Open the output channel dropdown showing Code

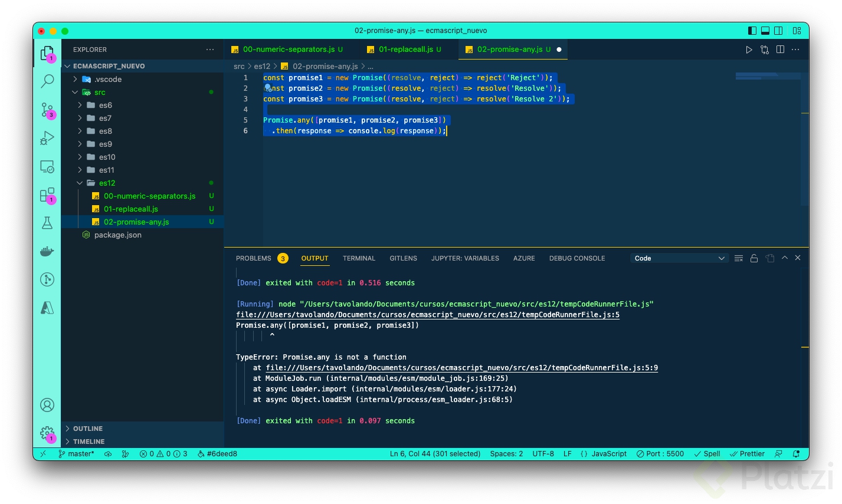pos(679,258)
